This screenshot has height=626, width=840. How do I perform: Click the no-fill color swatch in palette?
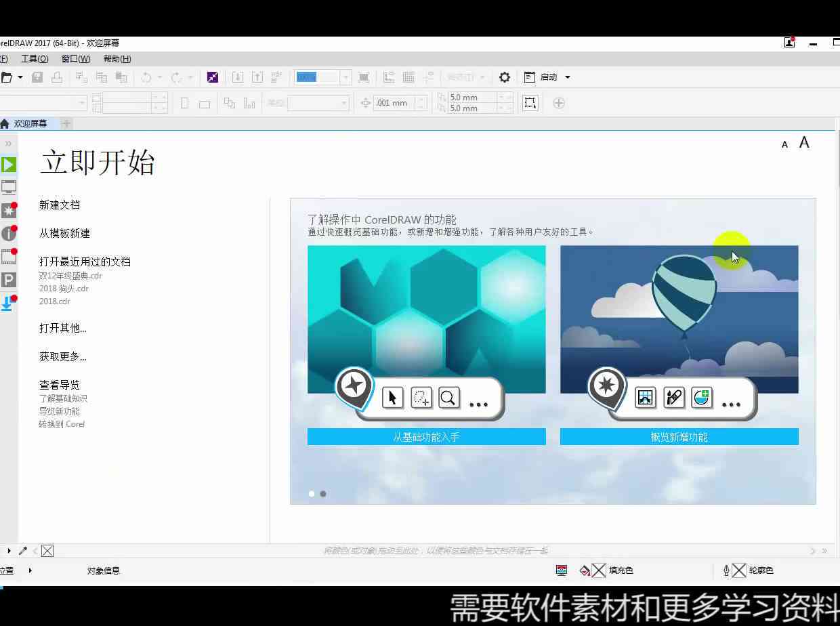pos(47,551)
